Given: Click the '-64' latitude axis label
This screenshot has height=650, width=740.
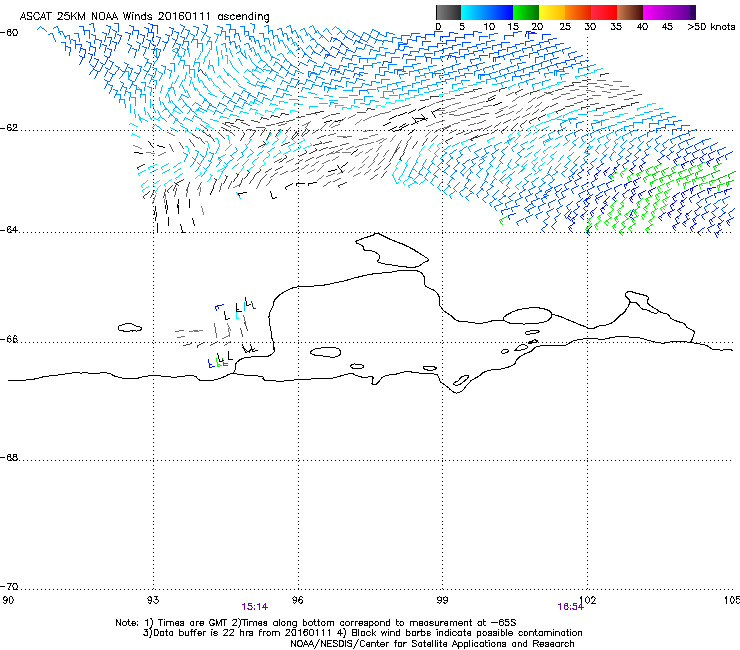Looking at the screenshot, I should (x=9, y=230).
